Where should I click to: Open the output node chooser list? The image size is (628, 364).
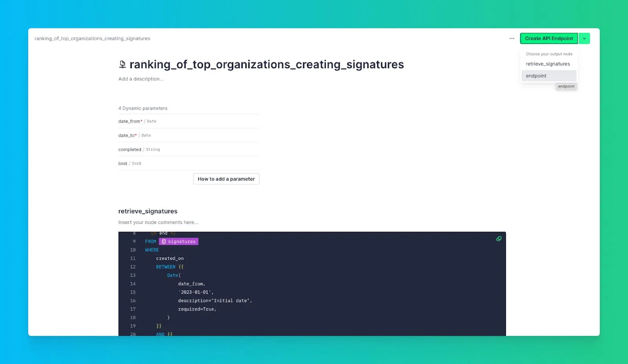coord(548,54)
